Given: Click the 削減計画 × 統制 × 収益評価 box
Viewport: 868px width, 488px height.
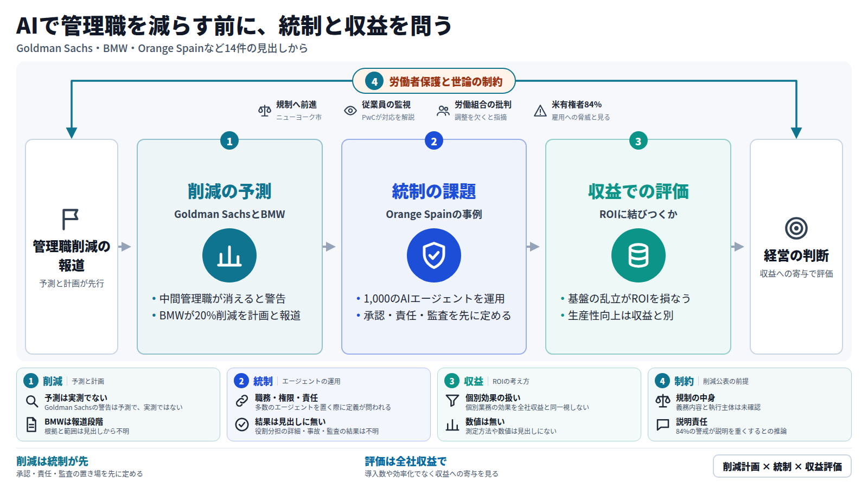Looking at the screenshot, I should 782,466.
